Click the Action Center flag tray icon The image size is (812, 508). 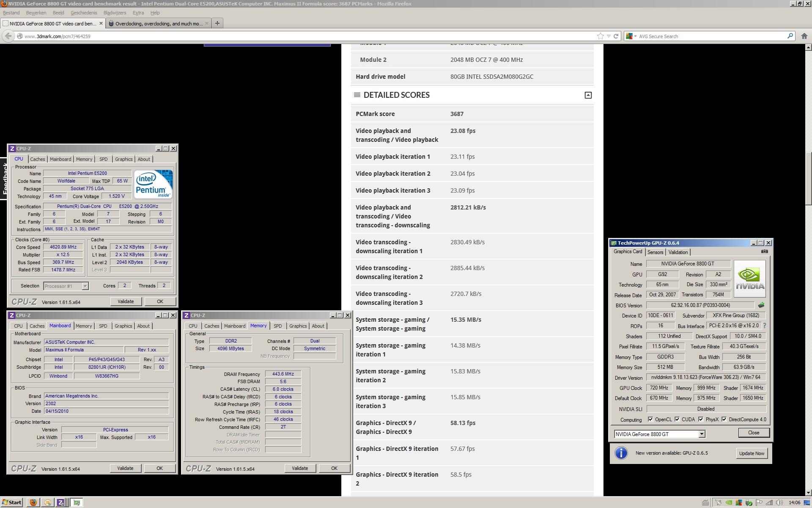[759, 502]
